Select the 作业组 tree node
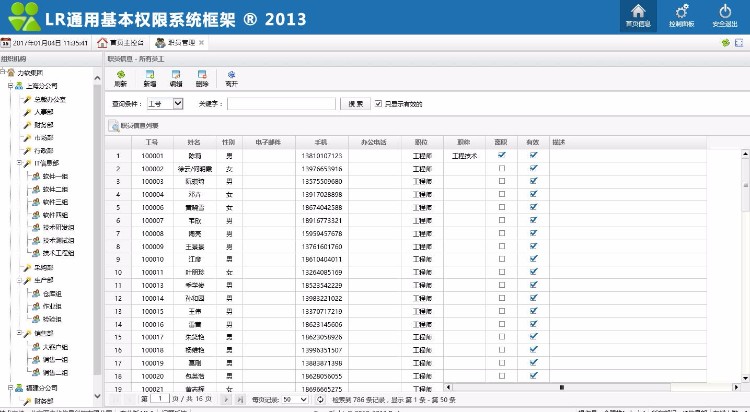 [x=52, y=306]
